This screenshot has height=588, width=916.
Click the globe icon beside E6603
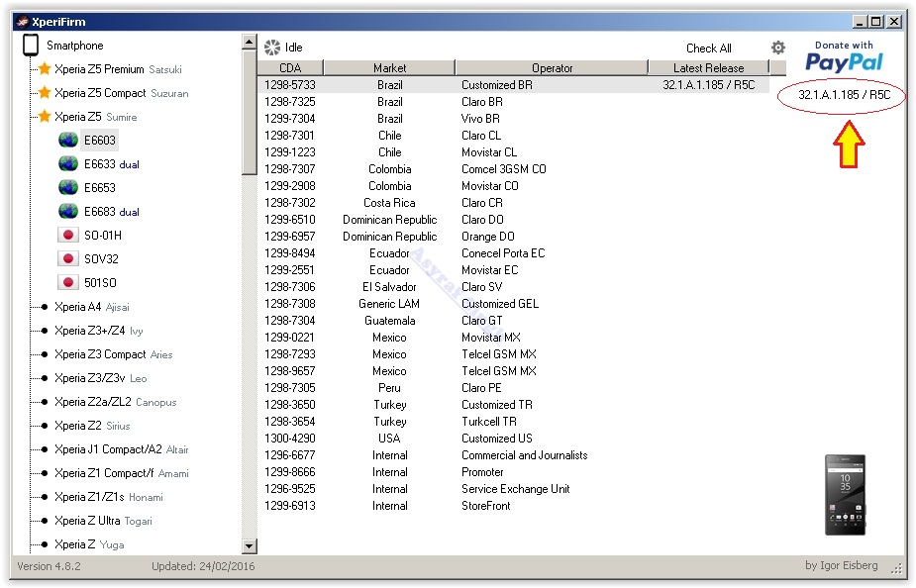tap(68, 141)
